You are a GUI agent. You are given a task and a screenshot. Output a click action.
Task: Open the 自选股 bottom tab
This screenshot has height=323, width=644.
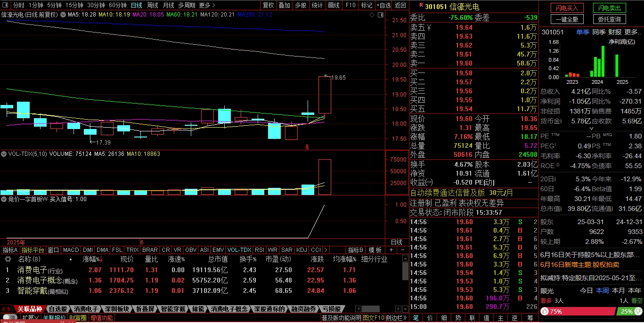coord(57,309)
